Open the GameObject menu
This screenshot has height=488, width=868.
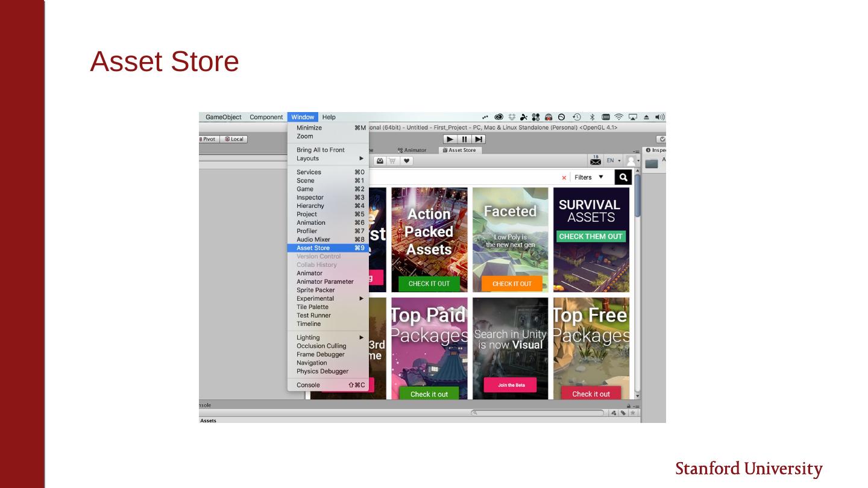click(224, 117)
